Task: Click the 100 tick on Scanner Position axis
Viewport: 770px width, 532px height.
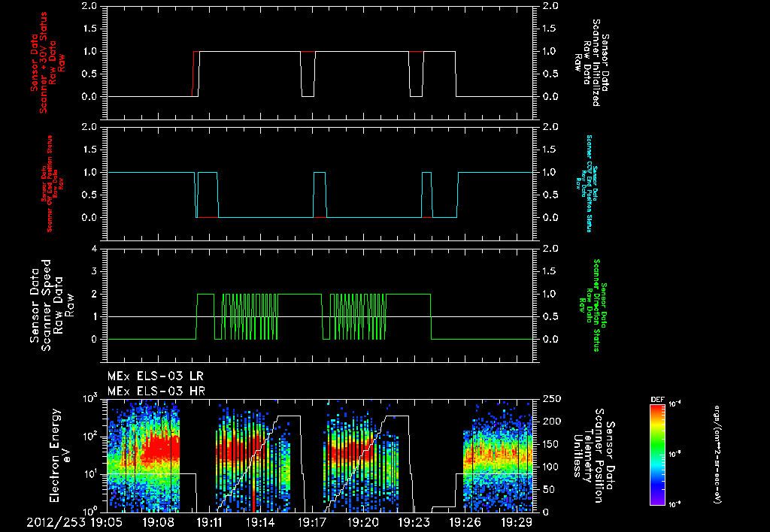Action: pos(552,467)
